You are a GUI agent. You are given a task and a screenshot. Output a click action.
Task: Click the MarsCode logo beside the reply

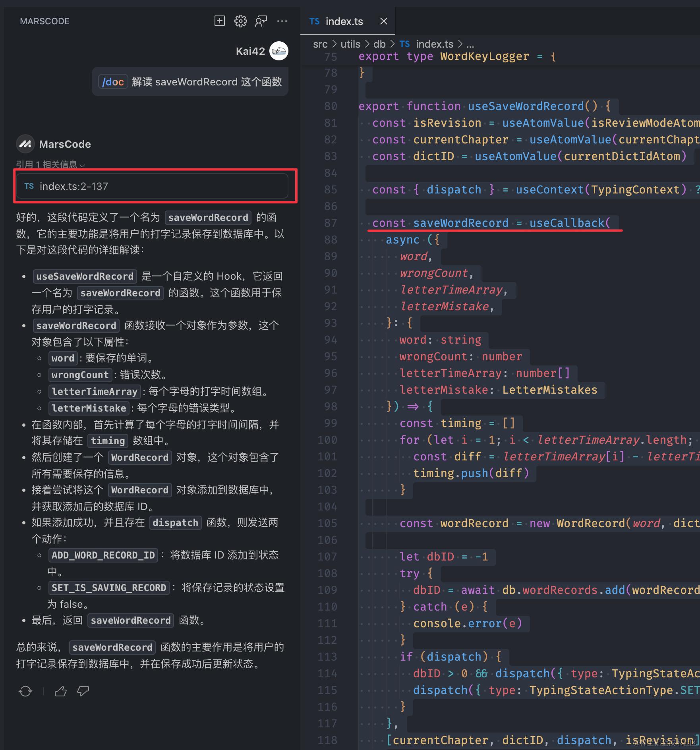pyautogui.click(x=25, y=144)
